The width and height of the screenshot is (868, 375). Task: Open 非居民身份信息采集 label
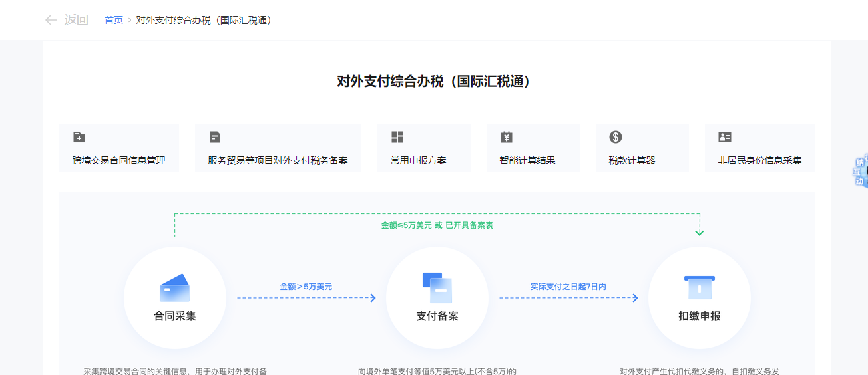759,160
